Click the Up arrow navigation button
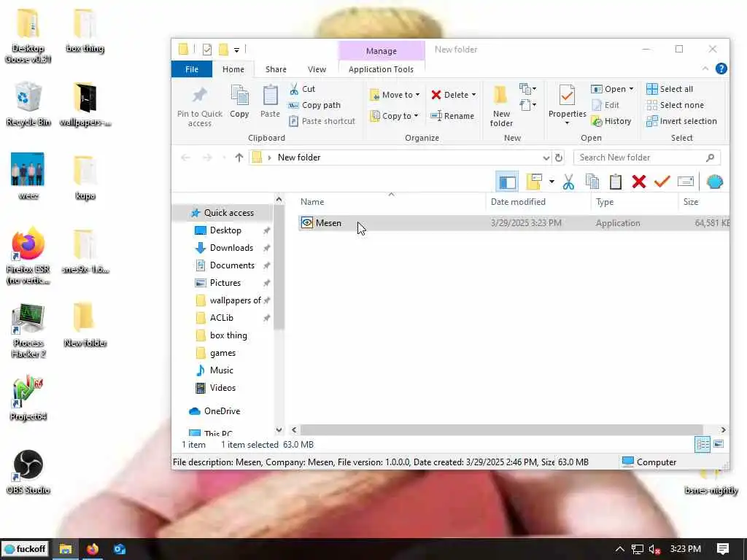The height and width of the screenshot is (560, 747). [239, 157]
